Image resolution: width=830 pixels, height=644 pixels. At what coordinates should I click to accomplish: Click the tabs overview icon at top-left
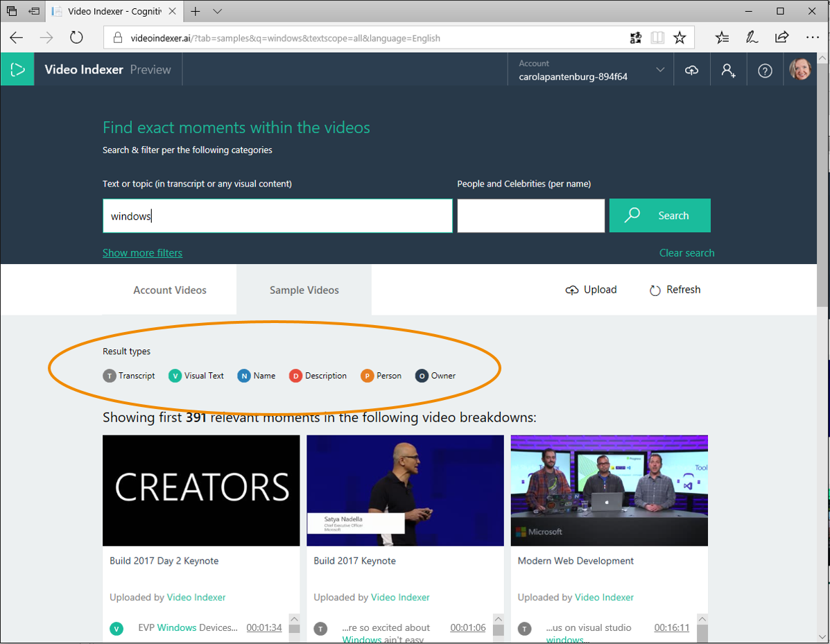pos(11,10)
